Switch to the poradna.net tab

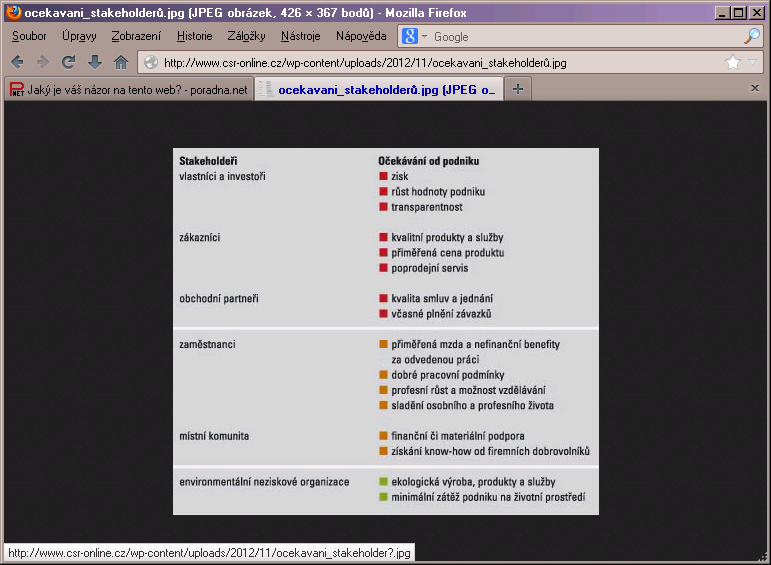pyautogui.click(x=129, y=89)
